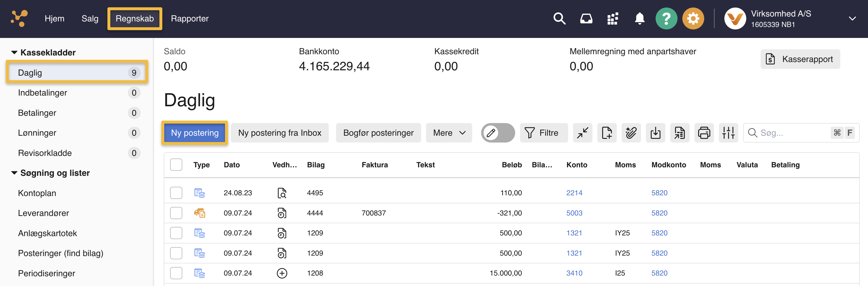Open account link 3410
Image resolution: width=868 pixels, height=286 pixels.
click(x=574, y=273)
